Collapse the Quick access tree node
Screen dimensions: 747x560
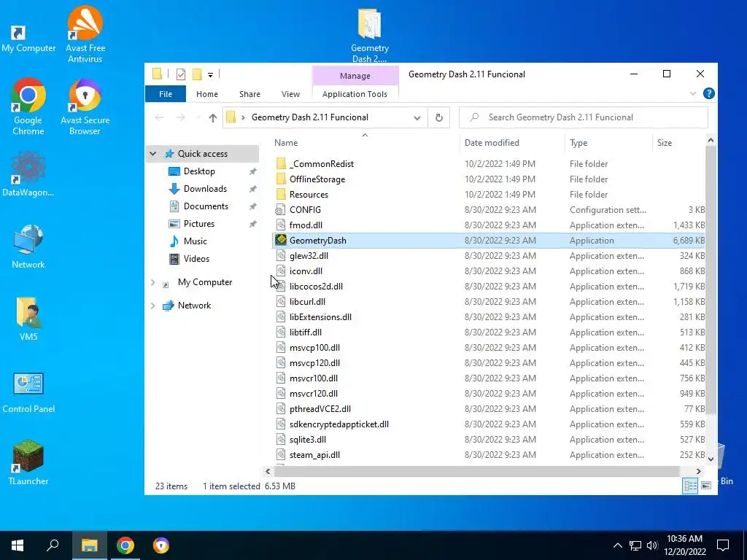[153, 154]
